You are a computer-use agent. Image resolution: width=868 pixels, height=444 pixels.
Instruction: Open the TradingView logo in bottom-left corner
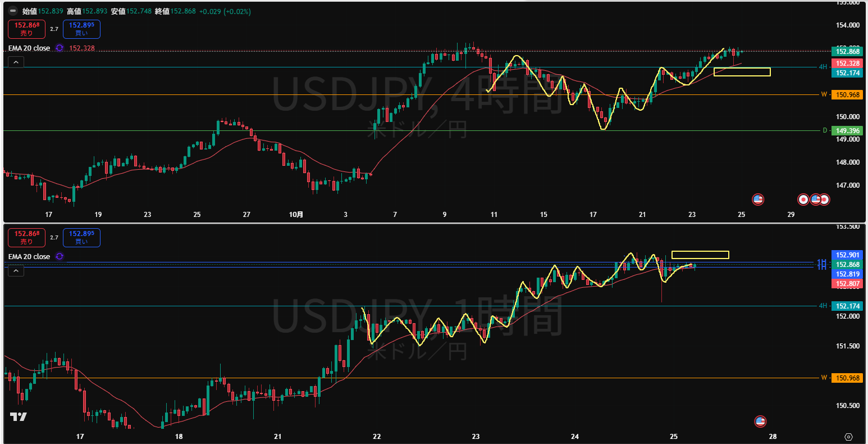(18, 417)
